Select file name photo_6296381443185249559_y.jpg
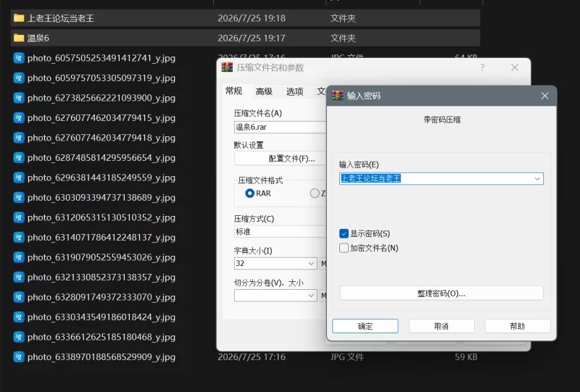Viewport: 580px width, 392px height. (101, 178)
